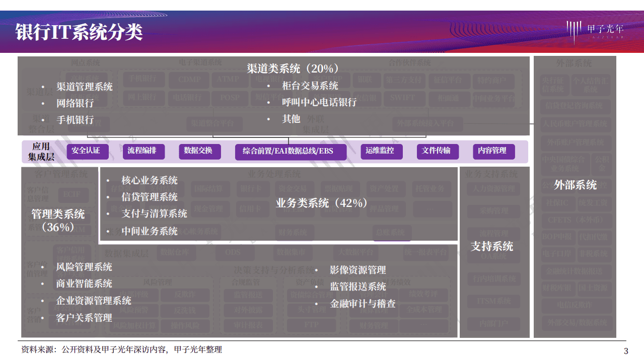644x362 pixels.
Task: Select the 安全认证 icon in 应用集成层
Action: (x=88, y=152)
